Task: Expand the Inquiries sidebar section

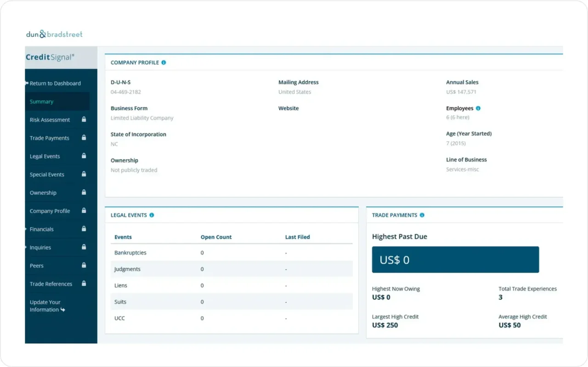Action: [27, 247]
